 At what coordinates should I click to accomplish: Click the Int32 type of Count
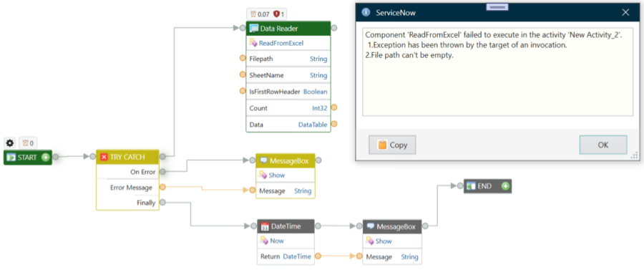click(320, 108)
